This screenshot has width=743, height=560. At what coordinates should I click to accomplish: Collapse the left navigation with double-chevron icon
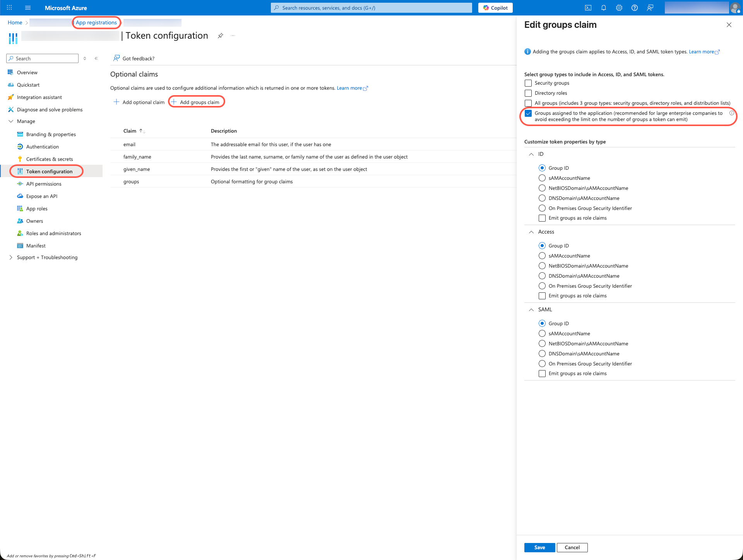96,58
